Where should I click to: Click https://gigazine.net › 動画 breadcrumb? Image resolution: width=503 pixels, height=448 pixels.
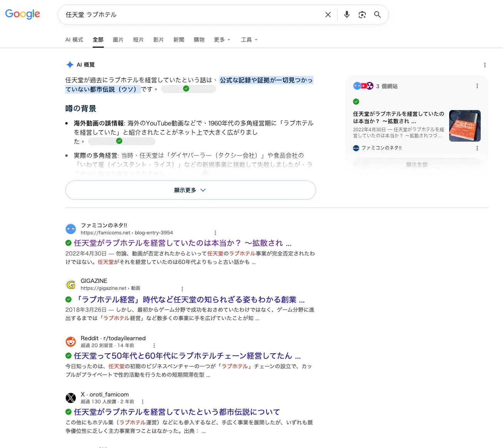click(x=110, y=288)
